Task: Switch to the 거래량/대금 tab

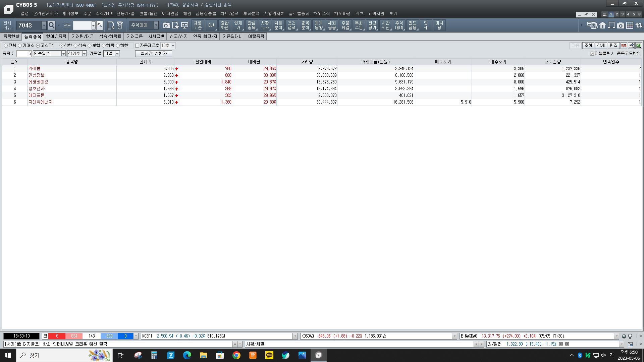Action: [83, 37]
